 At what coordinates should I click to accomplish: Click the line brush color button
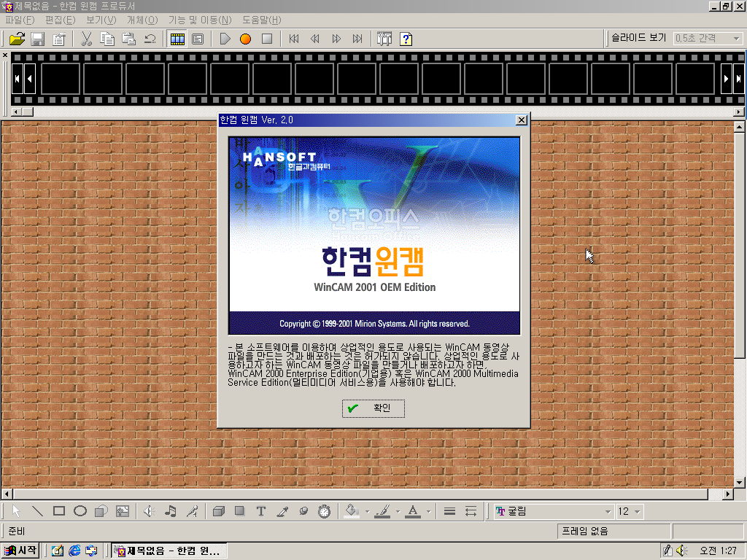(382, 511)
